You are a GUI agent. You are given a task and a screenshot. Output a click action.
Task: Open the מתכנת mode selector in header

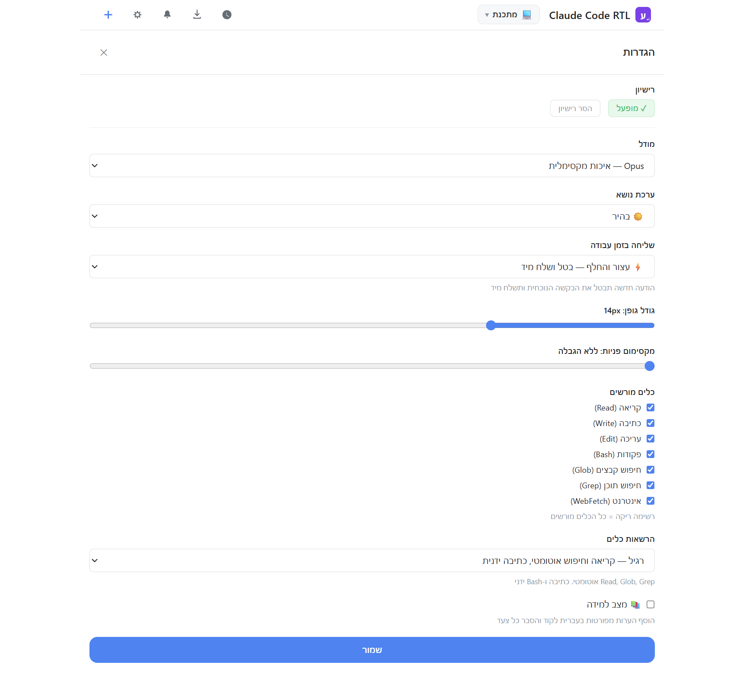509,15
